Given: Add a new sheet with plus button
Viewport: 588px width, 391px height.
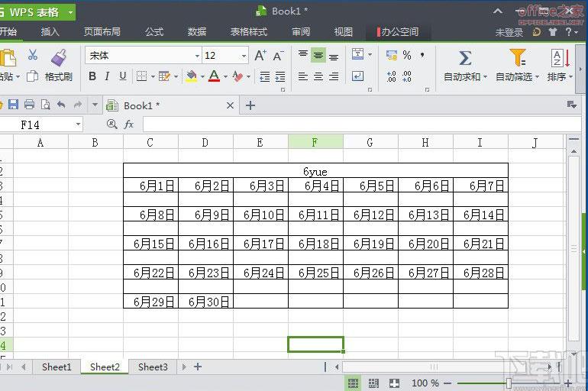Looking at the screenshot, I should (x=198, y=367).
